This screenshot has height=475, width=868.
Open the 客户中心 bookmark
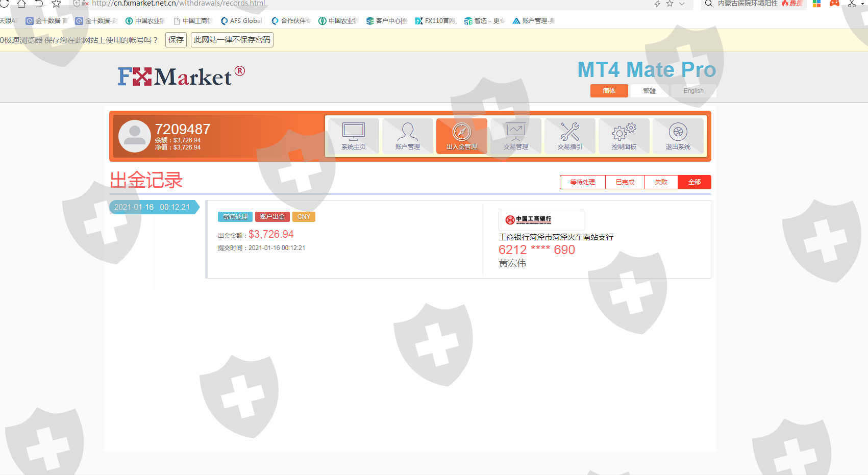(387, 21)
